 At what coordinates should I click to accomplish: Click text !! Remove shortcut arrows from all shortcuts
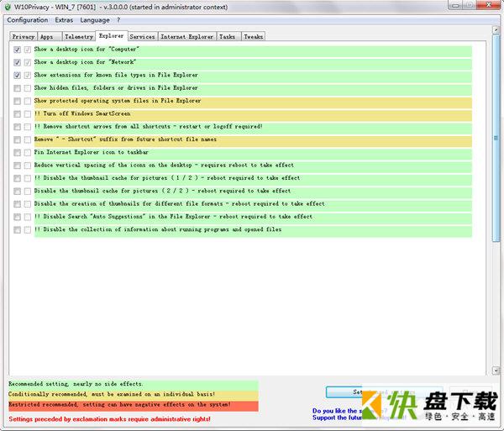point(148,126)
